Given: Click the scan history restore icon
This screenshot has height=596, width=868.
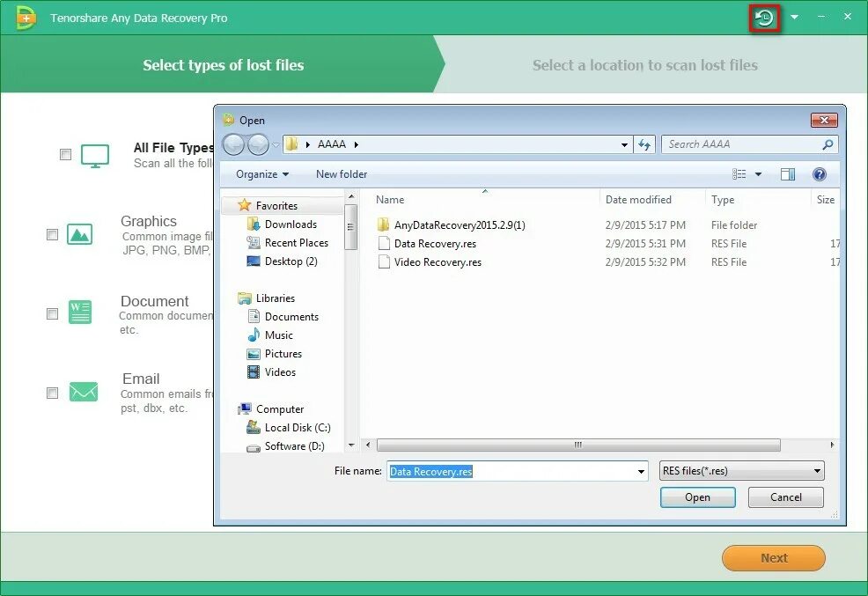Looking at the screenshot, I should (764, 18).
